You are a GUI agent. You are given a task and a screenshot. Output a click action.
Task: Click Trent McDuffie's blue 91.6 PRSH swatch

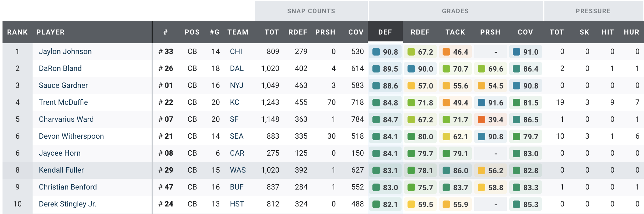click(x=481, y=103)
